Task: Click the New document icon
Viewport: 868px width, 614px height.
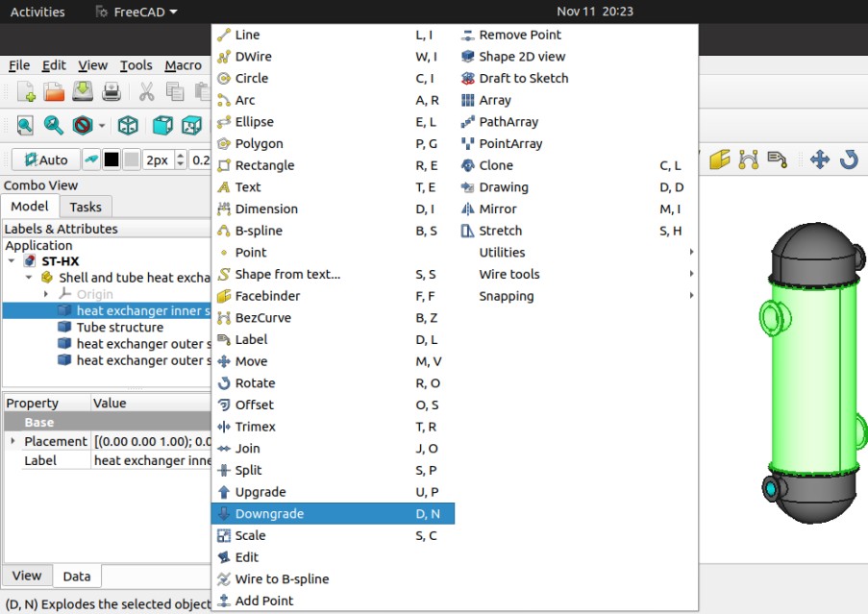Action: pos(26,92)
